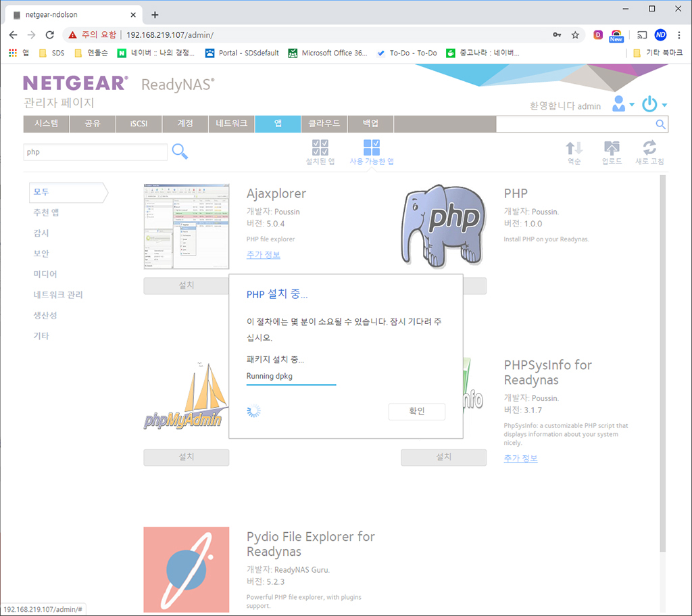This screenshot has width=692, height=616.
Task: Switch to the iSCSI tab
Action: (x=139, y=124)
